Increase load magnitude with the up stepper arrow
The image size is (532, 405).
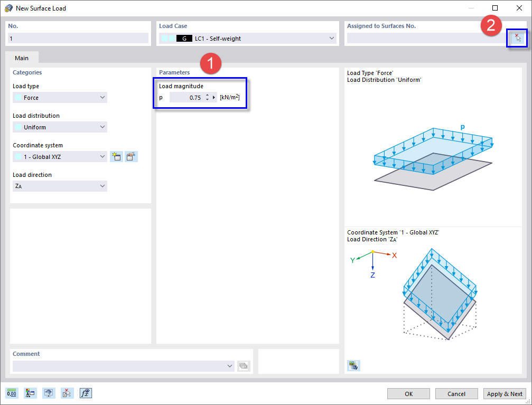(x=207, y=95)
